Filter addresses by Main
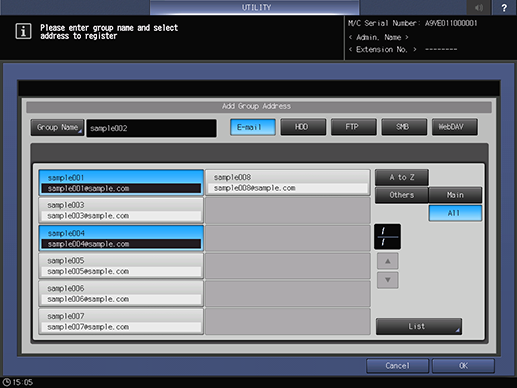This screenshot has height=388, width=517. click(x=455, y=195)
